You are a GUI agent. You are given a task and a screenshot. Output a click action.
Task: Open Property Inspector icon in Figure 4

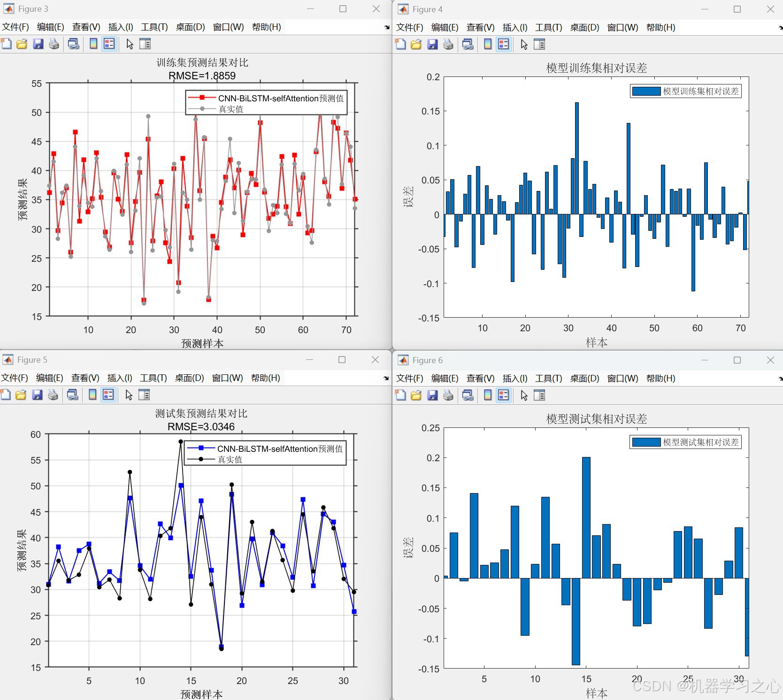pyautogui.click(x=540, y=45)
